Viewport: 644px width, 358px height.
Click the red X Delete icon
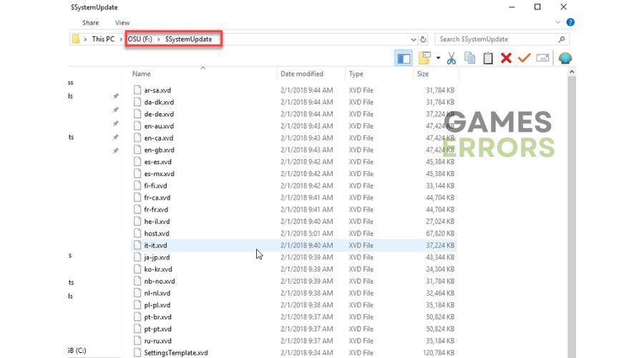[x=506, y=58]
